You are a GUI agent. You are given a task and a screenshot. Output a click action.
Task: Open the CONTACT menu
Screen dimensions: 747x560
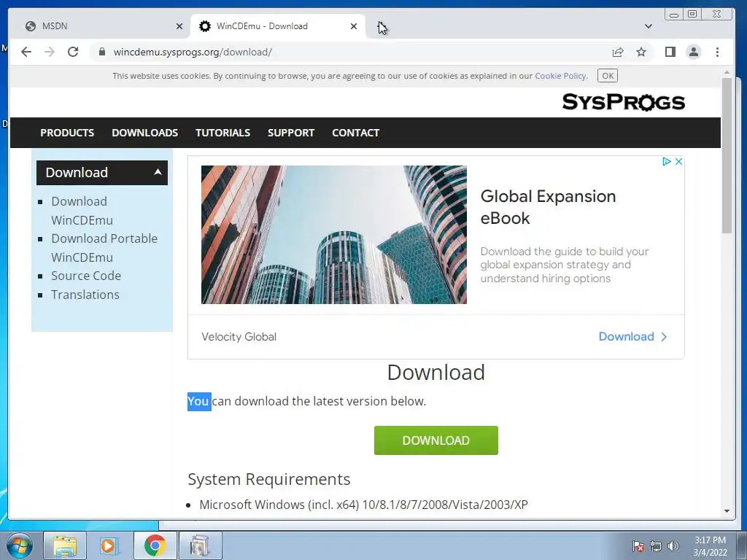click(x=355, y=133)
